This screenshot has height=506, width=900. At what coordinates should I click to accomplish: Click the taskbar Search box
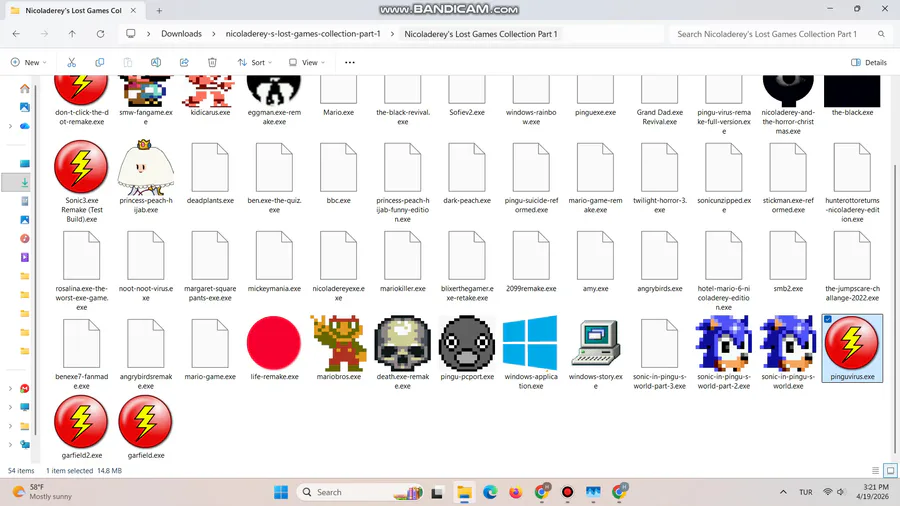pos(360,492)
